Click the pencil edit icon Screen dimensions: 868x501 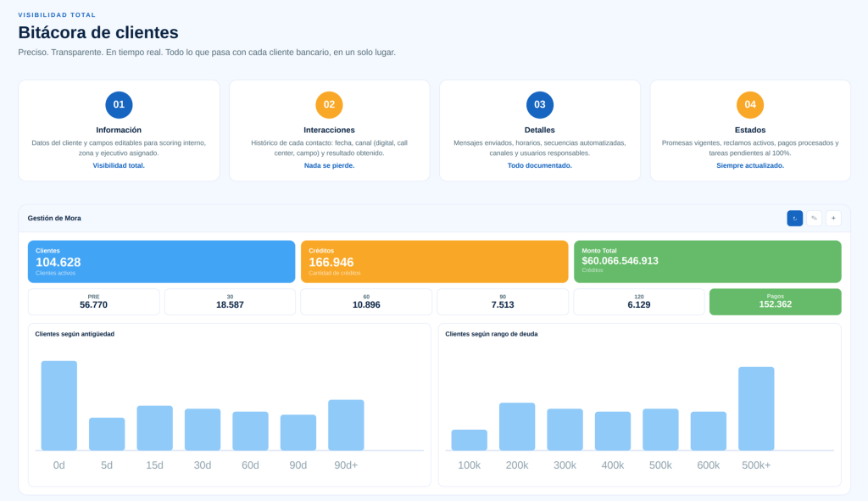(x=814, y=218)
